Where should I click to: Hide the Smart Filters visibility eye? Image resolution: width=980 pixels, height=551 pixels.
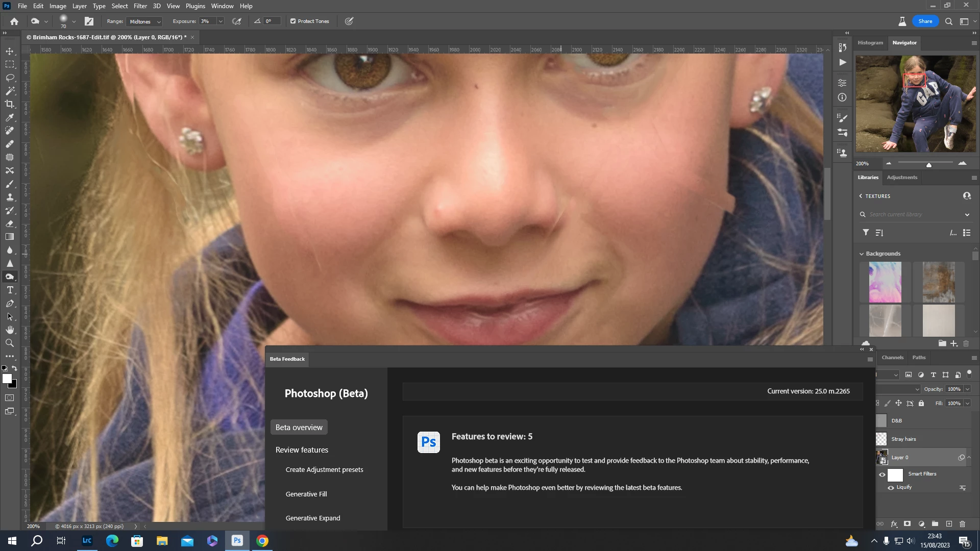point(882,474)
